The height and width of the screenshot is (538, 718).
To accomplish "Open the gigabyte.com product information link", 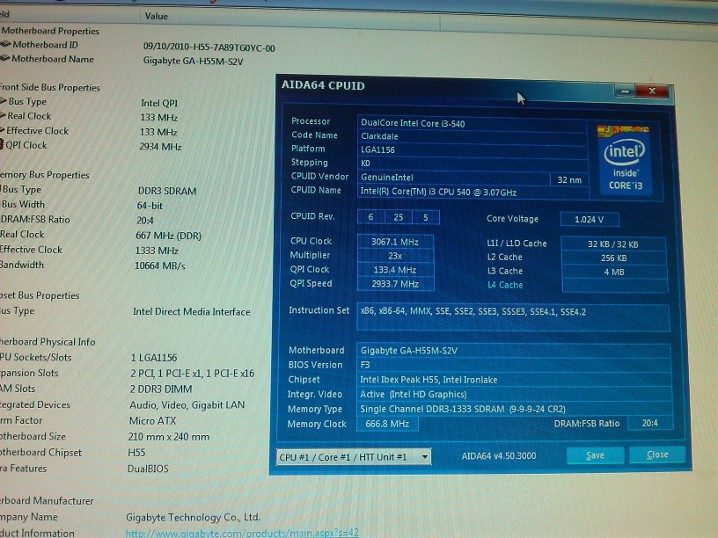I will [x=242, y=533].
